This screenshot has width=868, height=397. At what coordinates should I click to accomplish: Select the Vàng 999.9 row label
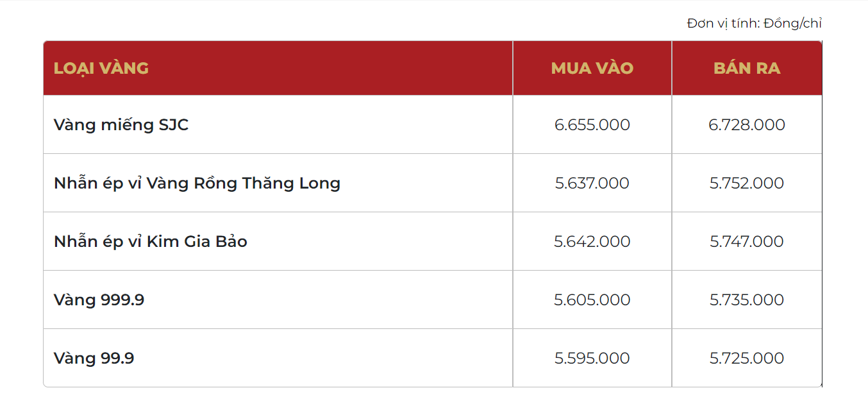click(x=99, y=300)
